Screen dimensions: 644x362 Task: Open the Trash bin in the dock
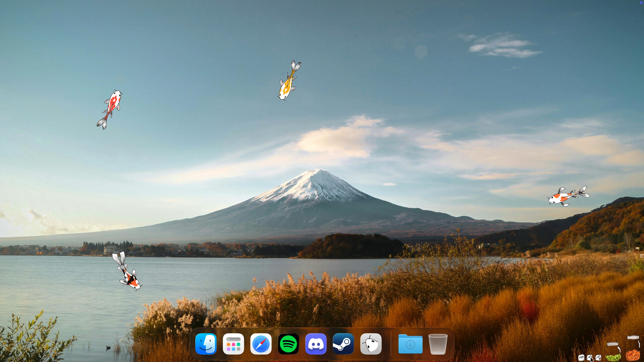[439, 344]
